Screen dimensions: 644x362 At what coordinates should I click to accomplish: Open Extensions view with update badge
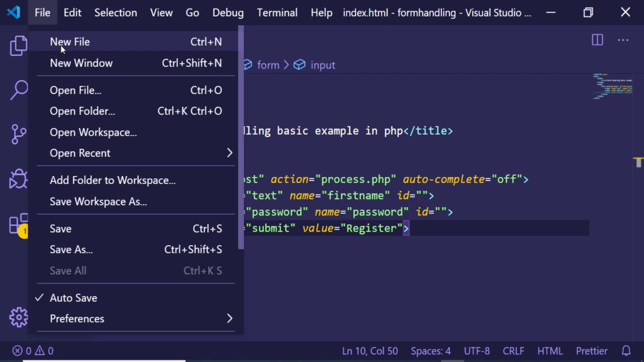[x=19, y=224]
